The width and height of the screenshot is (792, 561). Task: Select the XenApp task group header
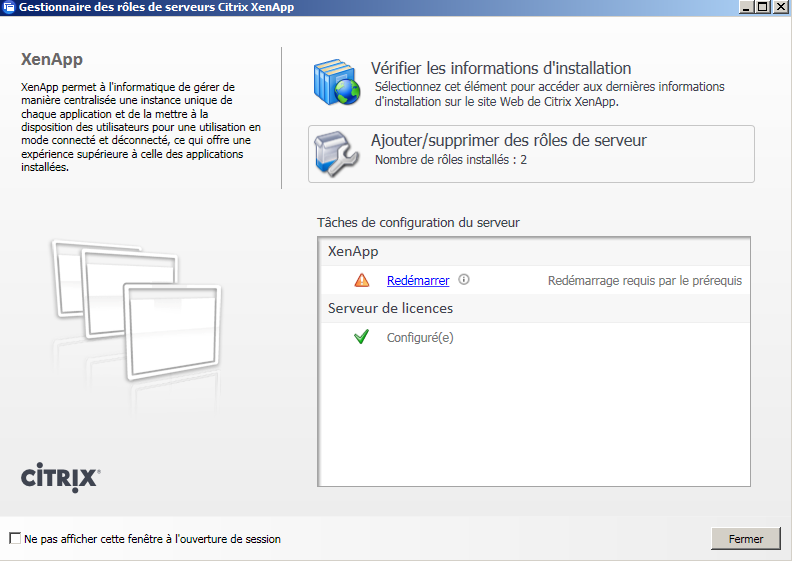click(534, 251)
